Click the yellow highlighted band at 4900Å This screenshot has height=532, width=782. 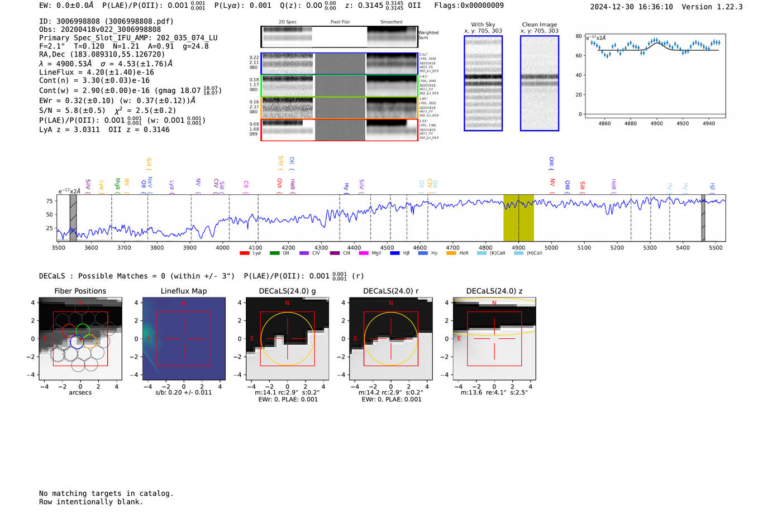(x=519, y=218)
